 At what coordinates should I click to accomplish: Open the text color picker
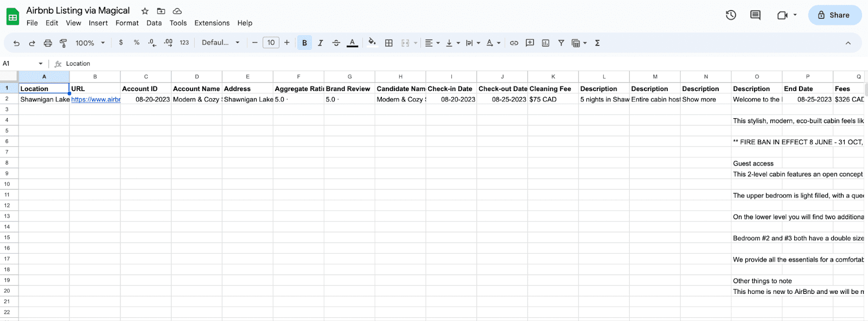click(352, 43)
